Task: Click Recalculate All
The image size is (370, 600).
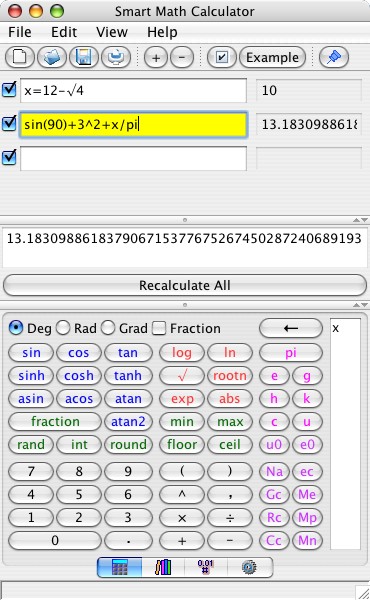Action: (185, 285)
